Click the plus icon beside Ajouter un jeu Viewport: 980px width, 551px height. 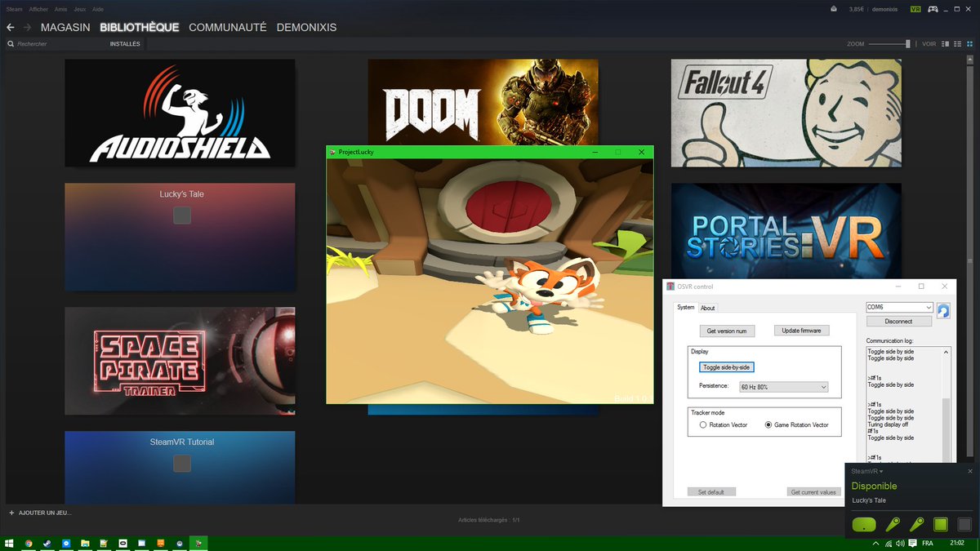[x=11, y=513]
